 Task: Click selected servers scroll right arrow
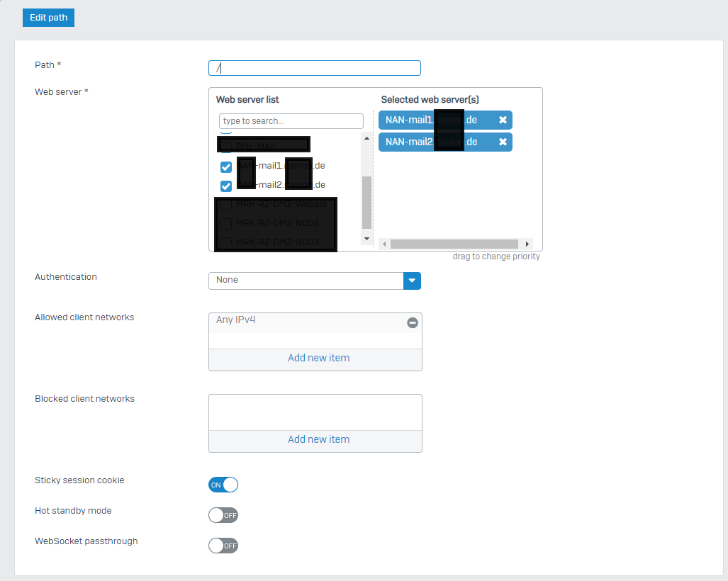(x=527, y=244)
